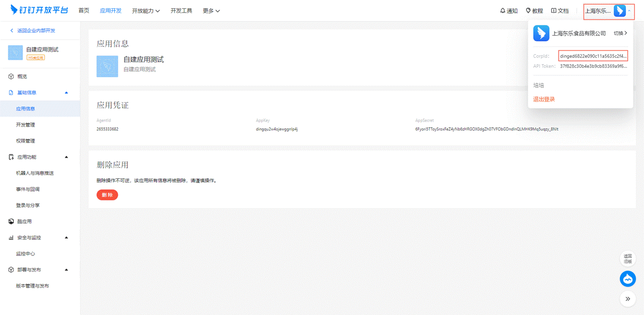The width and height of the screenshot is (644, 315).
Task: Click 切换 to switch company
Action: coord(620,33)
